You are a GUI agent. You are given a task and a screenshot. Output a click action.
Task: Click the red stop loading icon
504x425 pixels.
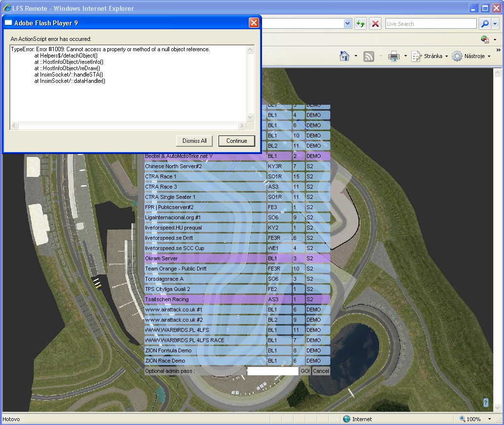point(375,23)
